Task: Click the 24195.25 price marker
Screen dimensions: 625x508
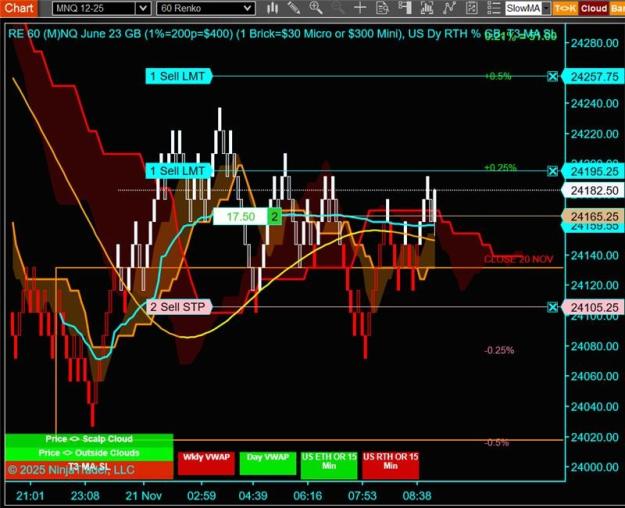Action: (594, 171)
